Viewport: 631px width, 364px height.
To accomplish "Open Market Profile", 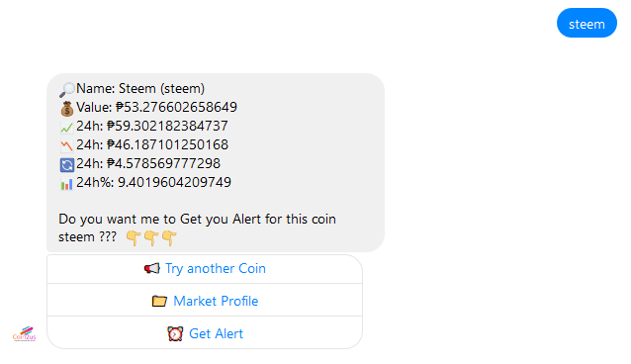I will [205, 301].
